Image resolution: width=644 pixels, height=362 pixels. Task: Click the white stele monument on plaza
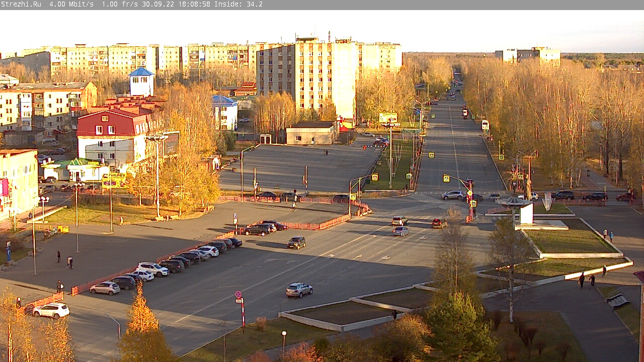pyautogui.click(x=526, y=213)
